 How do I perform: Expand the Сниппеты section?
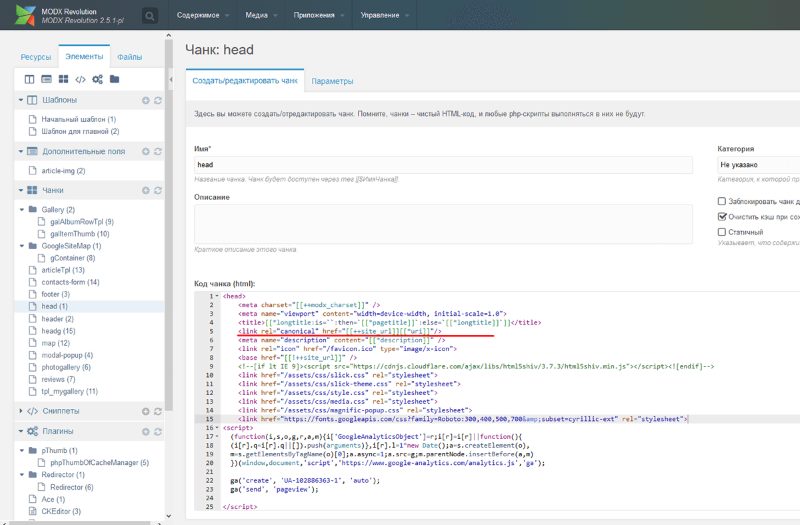[21, 411]
